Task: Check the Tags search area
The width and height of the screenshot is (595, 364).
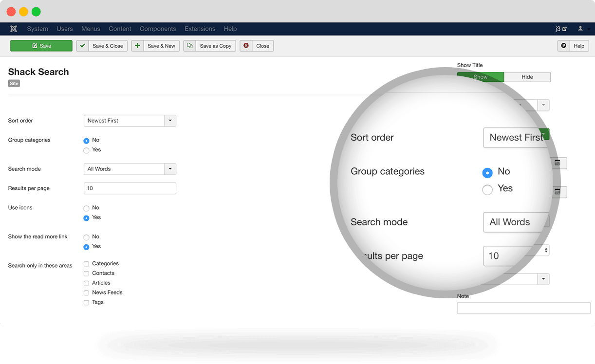Action: (x=86, y=303)
